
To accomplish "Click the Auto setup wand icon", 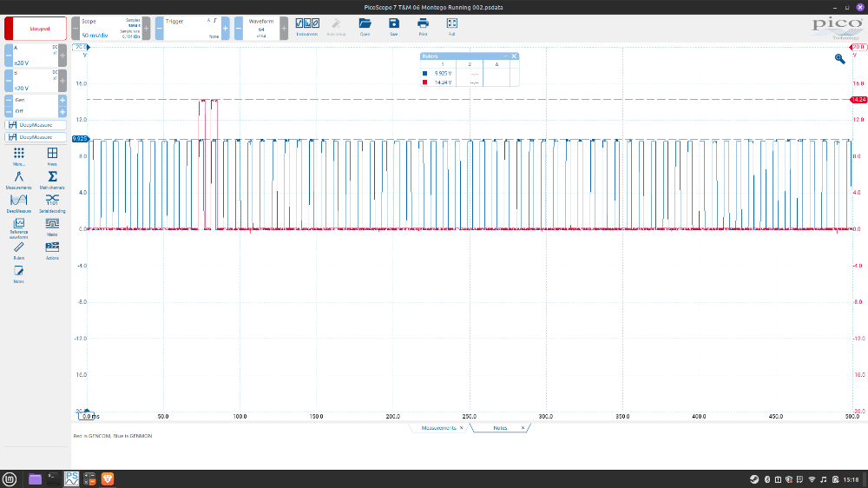I will [x=336, y=27].
